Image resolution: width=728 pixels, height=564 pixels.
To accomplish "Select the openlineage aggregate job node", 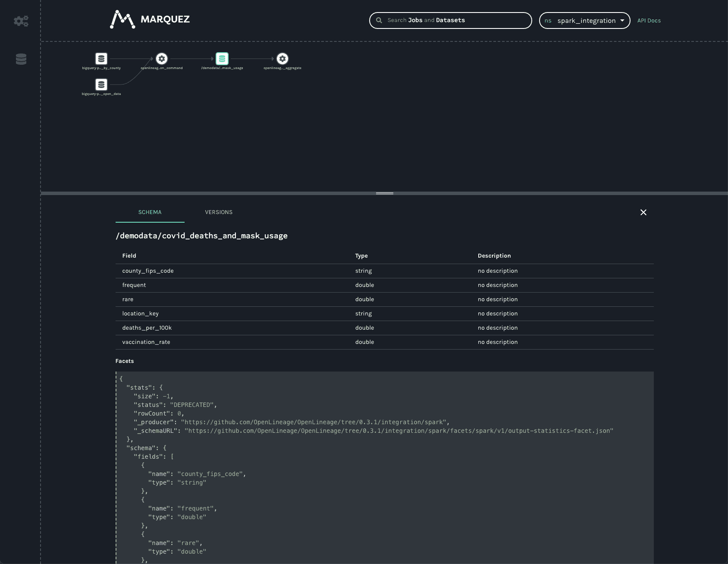I will click(282, 59).
